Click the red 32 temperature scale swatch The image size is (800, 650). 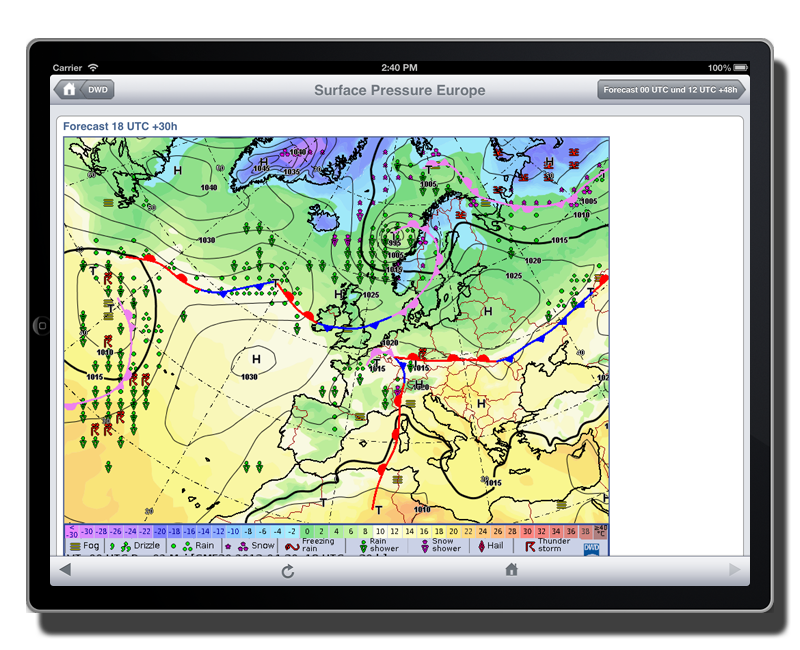point(541,531)
